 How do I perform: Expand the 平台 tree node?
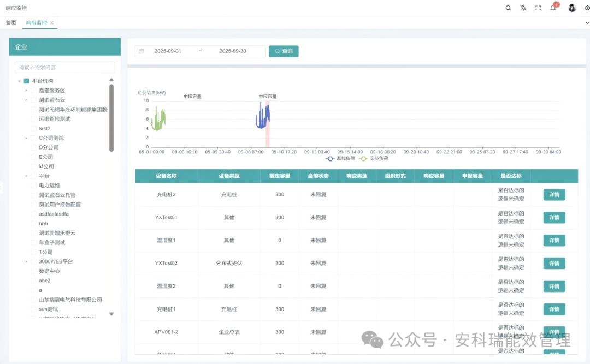26,176
